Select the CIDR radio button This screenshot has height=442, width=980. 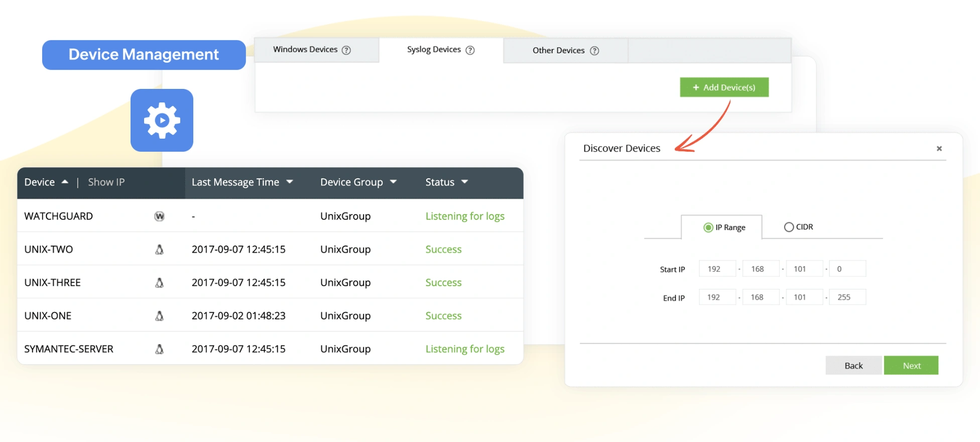(x=789, y=227)
